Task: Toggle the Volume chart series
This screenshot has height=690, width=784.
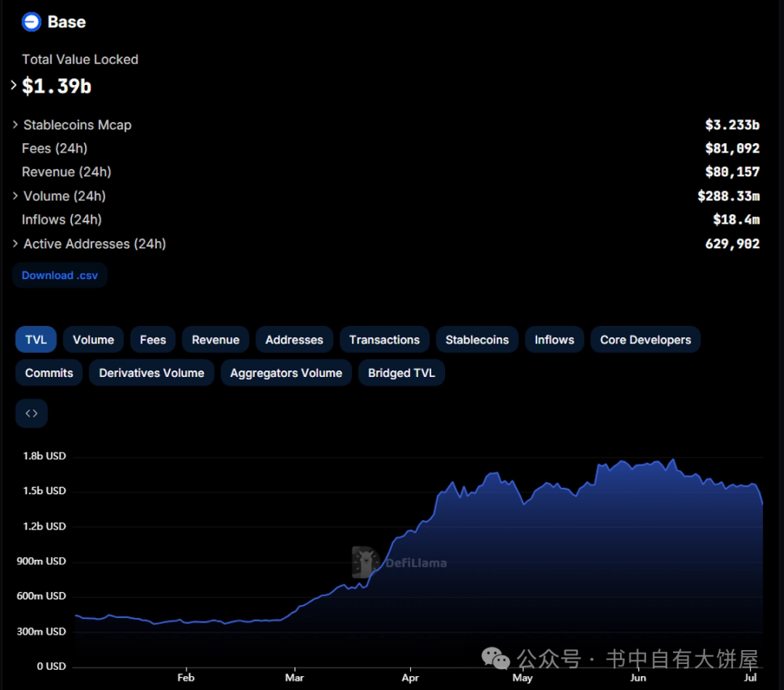Action: click(x=94, y=340)
